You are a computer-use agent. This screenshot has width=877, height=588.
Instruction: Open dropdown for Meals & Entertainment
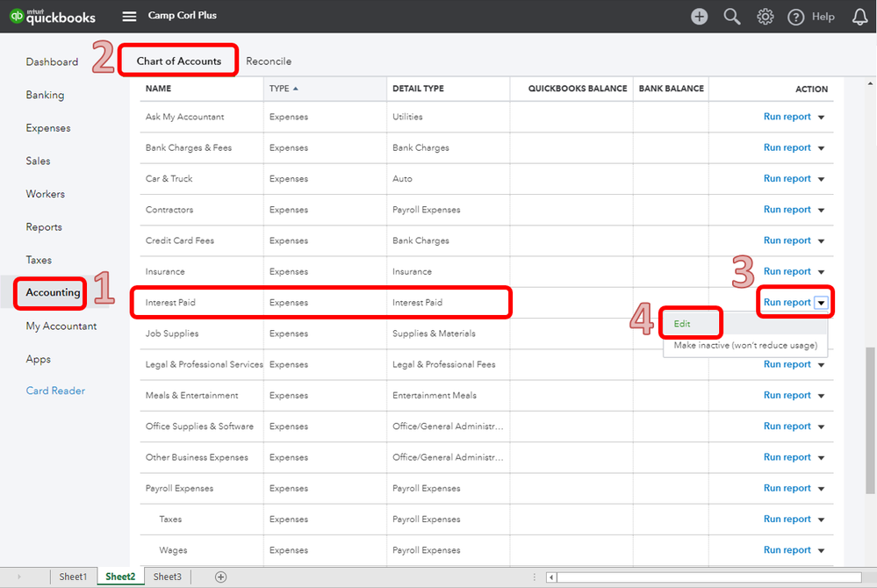[821, 396]
